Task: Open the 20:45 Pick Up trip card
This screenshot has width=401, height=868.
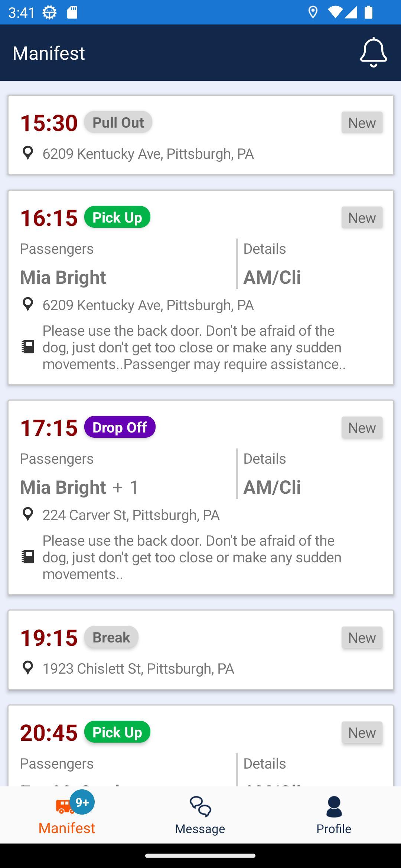Action: (x=201, y=746)
